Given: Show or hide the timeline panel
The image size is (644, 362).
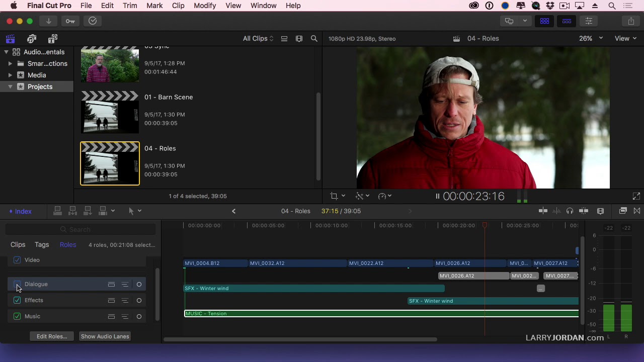Looking at the screenshot, I should pyautogui.click(x=567, y=21).
